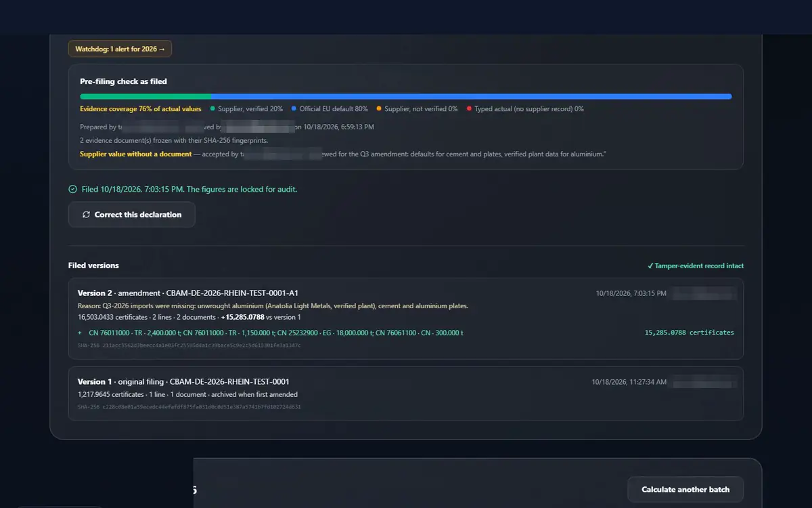Select the Version 1 original filing title
Image resolution: width=812 pixels, height=508 pixels.
[x=183, y=381]
